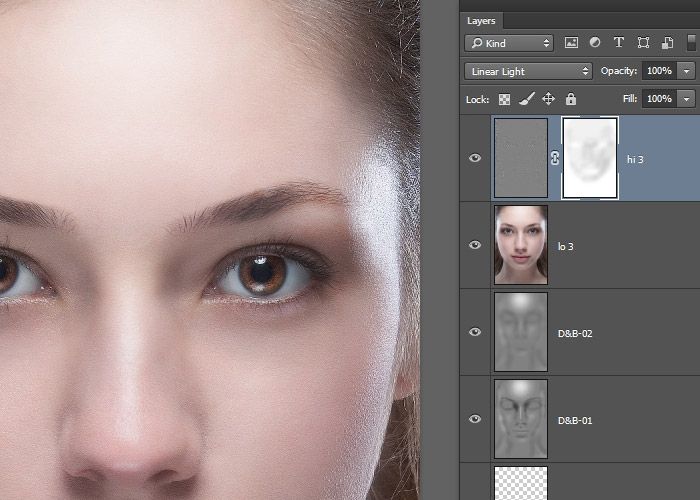This screenshot has height=500, width=700.
Task: Select the transparent layer thumbnail at the bottom
Action: click(521, 483)
